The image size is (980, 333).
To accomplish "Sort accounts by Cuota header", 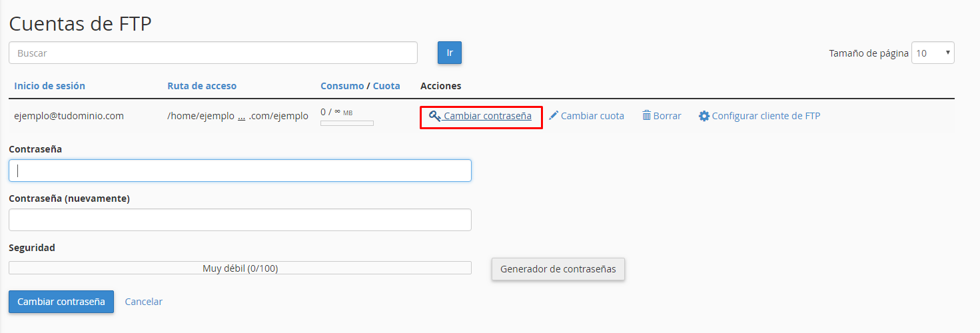I will 386,86.
